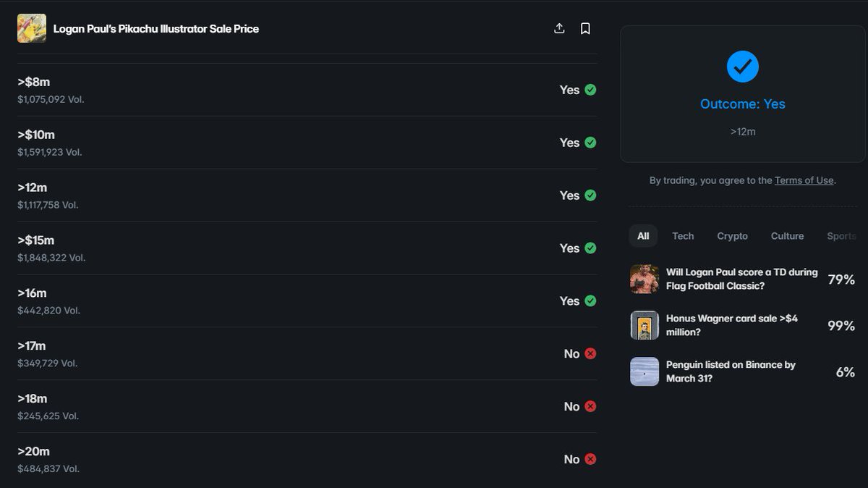Switch to the Tech category tab

tap(683, 236)
